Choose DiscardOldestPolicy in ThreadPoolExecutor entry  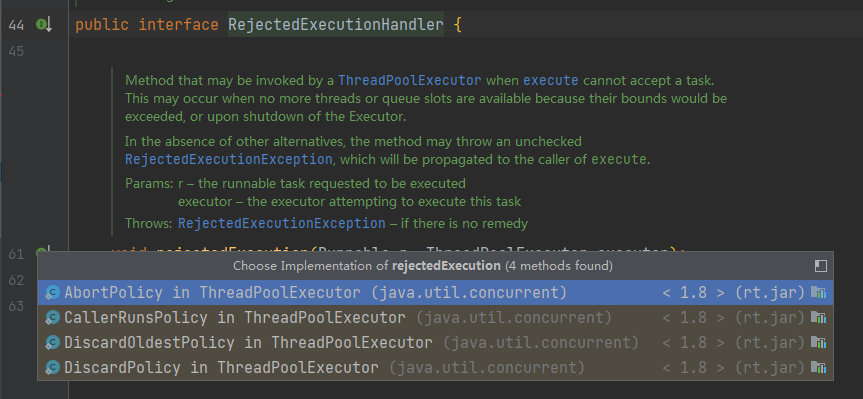point(435,343)
